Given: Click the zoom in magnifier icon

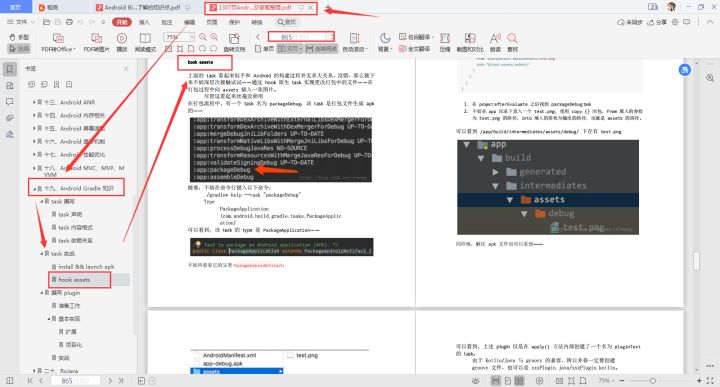Looking at the screenshot, I should pos(214,37).
